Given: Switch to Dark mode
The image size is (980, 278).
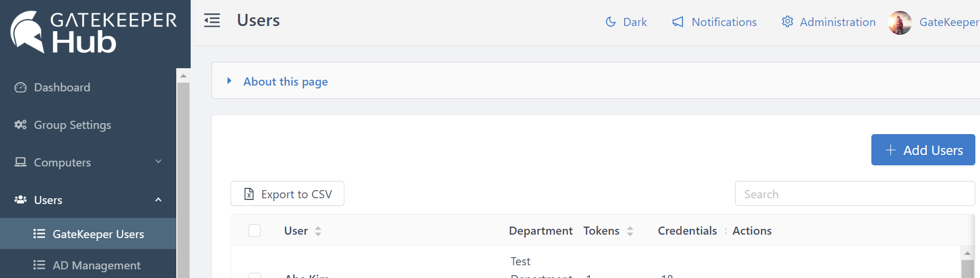Looking at the screenshot, I should [x=626, y=22].
